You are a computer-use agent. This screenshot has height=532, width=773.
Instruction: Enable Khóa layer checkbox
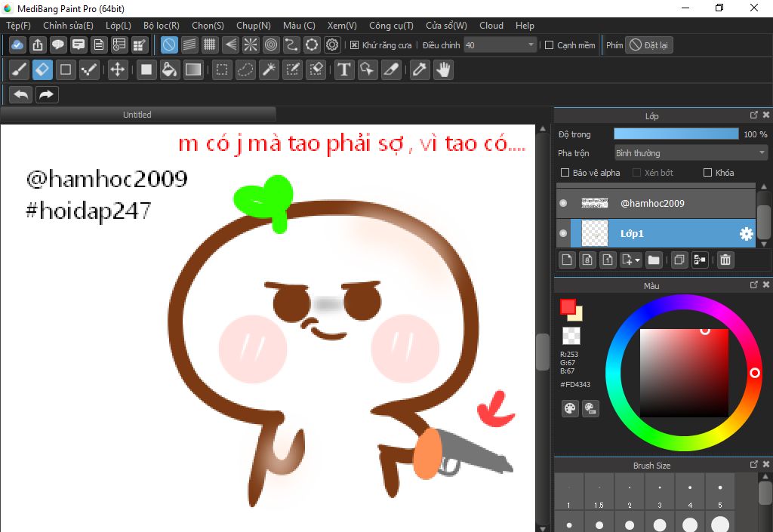click(707, 172)
